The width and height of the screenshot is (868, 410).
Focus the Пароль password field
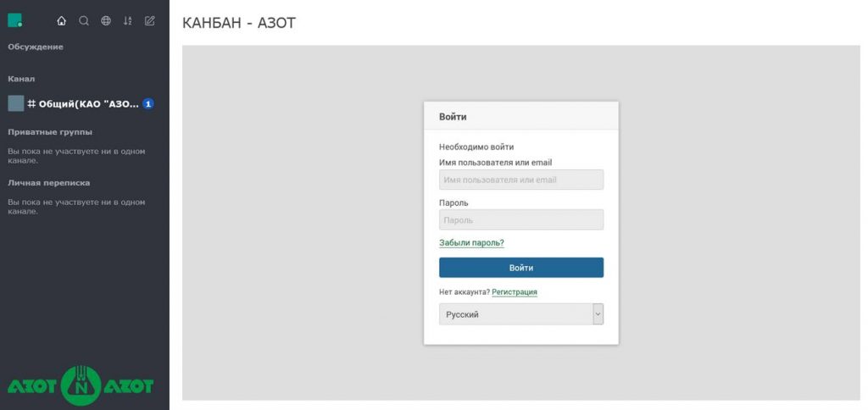(521, 219)
